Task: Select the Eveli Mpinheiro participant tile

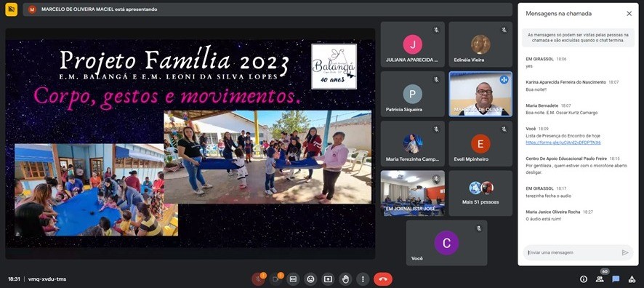Action: click(480, 144)
